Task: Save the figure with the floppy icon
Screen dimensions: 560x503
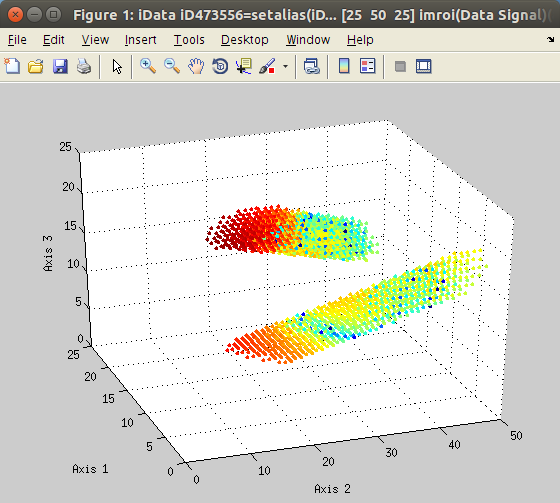Action: [60, 66]
